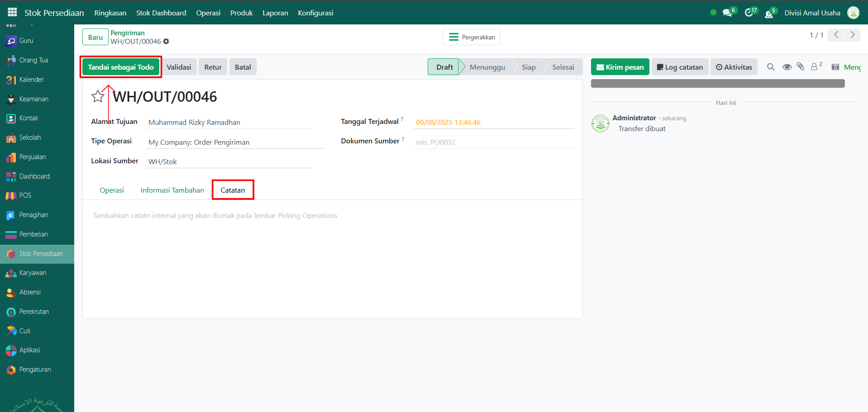868x412 pixels.
Task: Open the followers icon in chatter
Action: coord(815,67)
